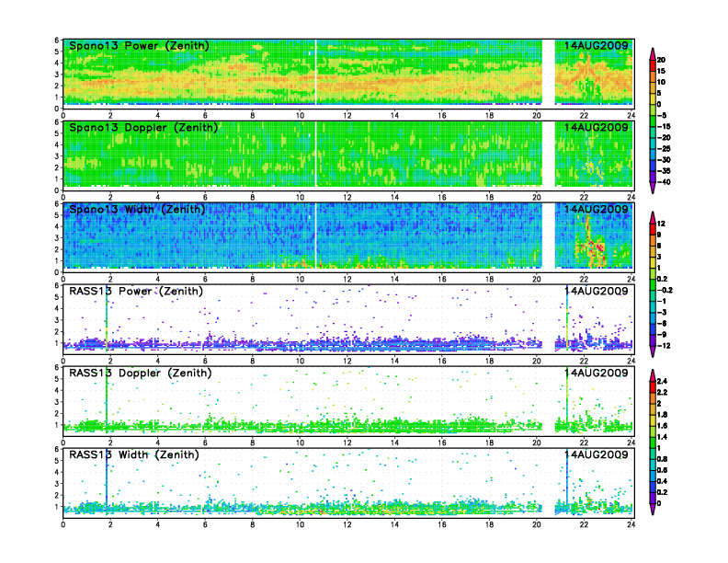Image resolution: width=728 pixels, height=563 pixels.
Task: Click the '-12' label on the middle colorbar
Action: point(664,346)
